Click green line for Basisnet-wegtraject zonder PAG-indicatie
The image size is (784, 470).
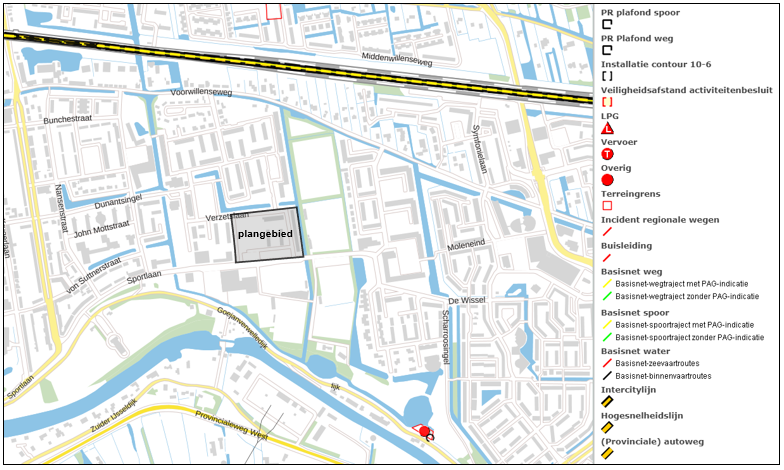(x=607, y=296)
